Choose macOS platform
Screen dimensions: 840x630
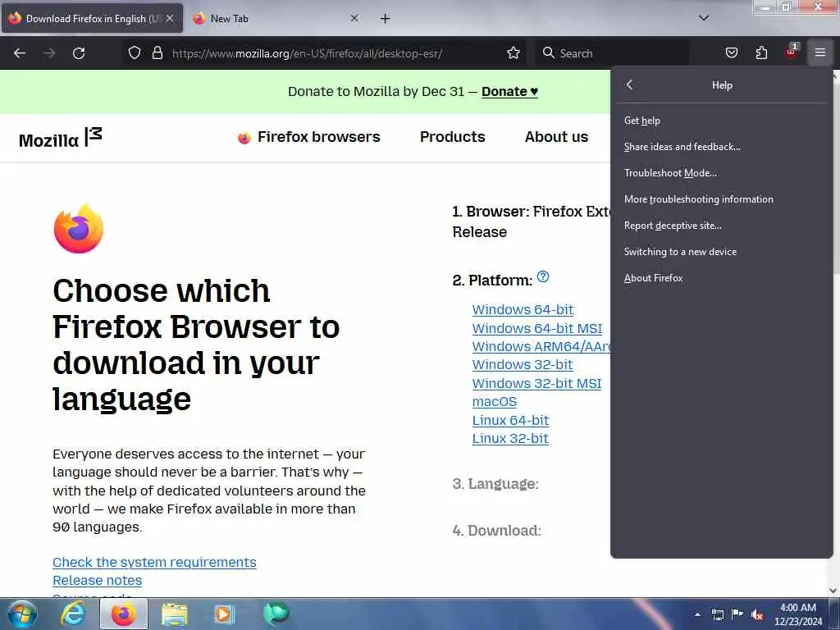(x=495, y=402)
